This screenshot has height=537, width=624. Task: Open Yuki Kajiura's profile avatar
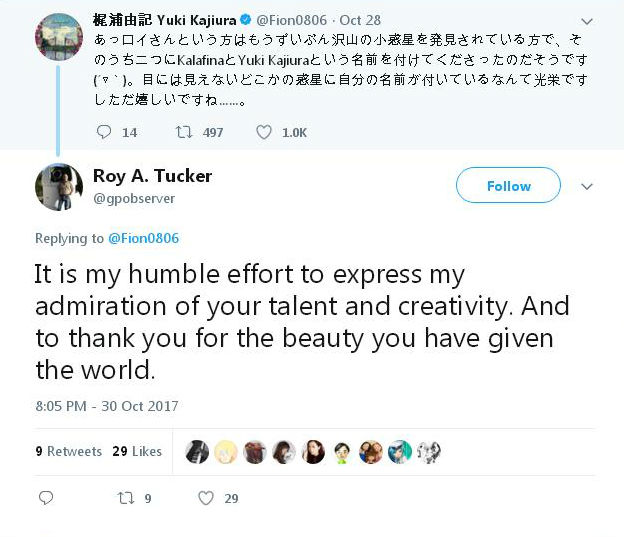click(x=59, y=37)
